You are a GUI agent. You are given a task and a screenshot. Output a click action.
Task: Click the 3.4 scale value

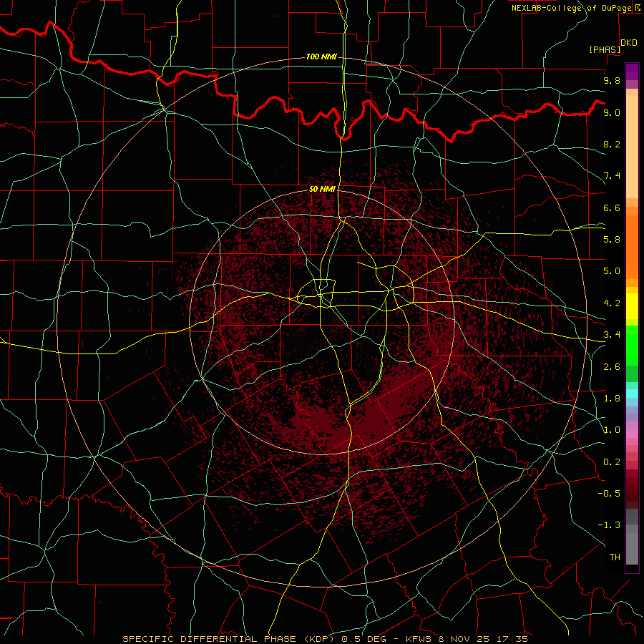point(612,334)
